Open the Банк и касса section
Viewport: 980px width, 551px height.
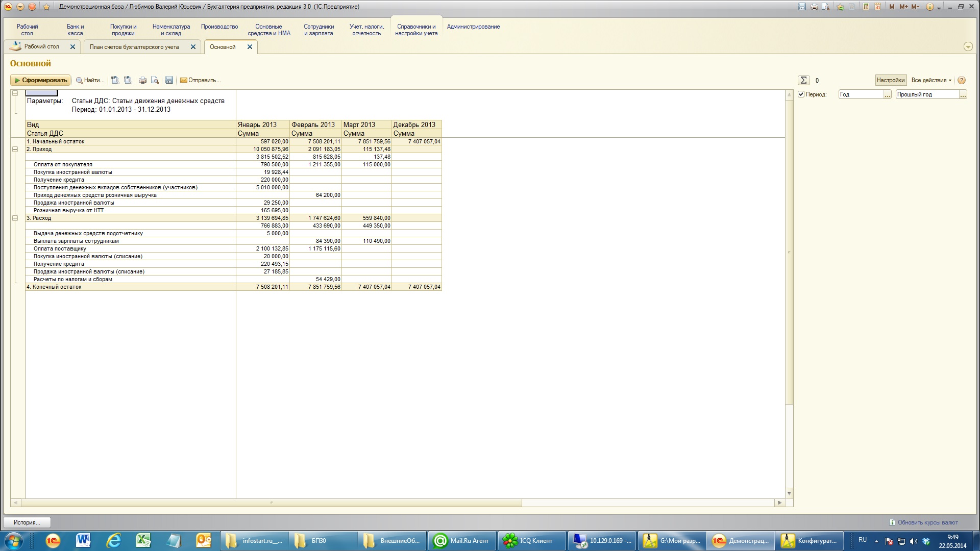(75, 30)
